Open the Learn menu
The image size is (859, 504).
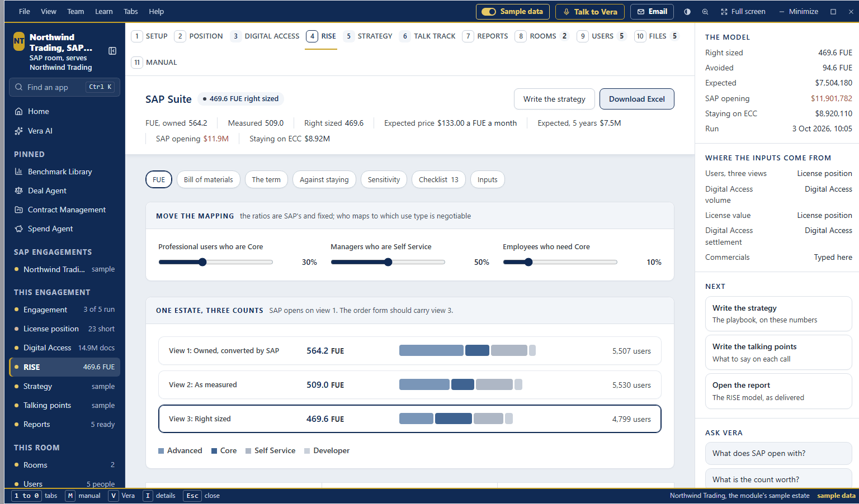[103, 12]
